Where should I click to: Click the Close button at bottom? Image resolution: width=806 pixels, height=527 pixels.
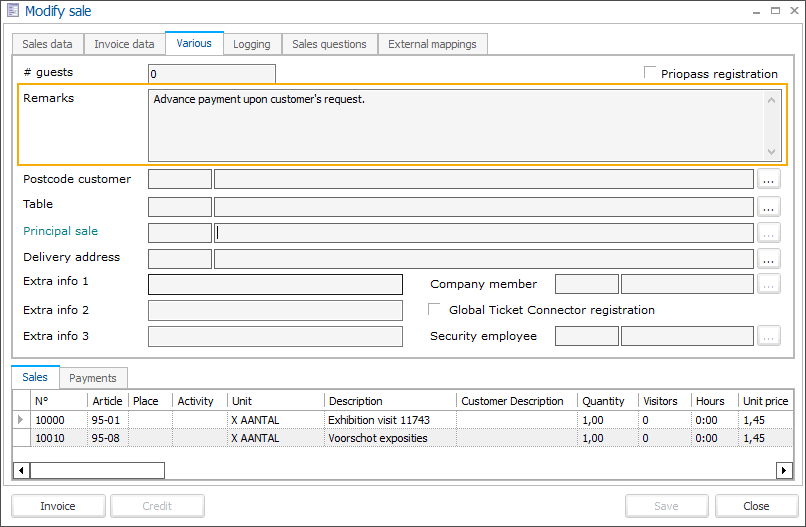pyautogui.click(x=756, y=506)
